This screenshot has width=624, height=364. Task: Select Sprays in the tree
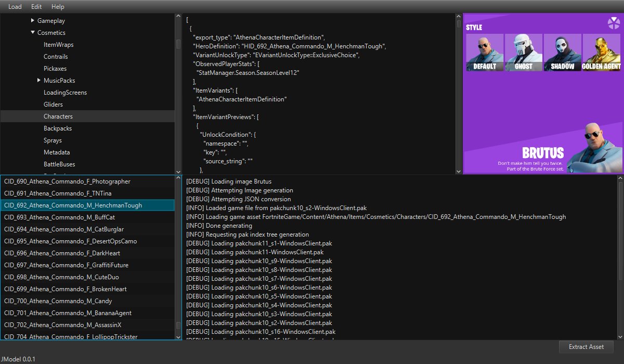tap(53, 140)
